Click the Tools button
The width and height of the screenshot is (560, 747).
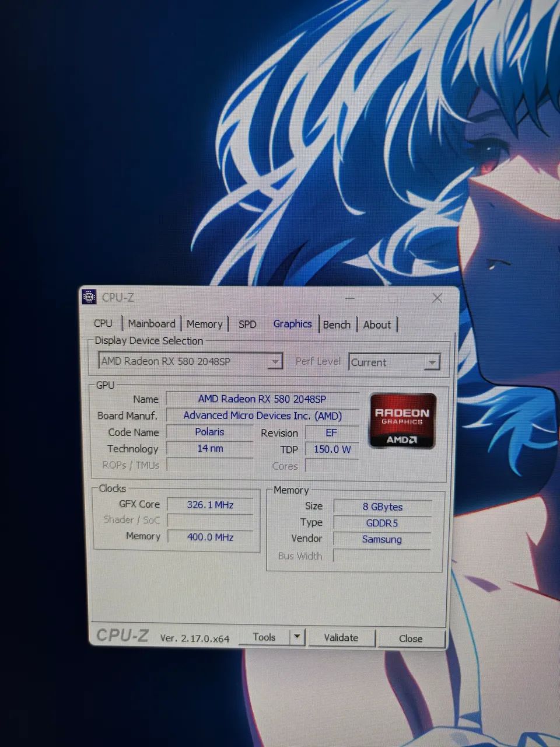coord(264,637)
